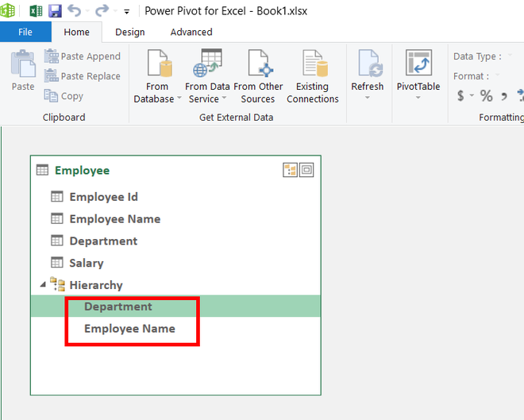
Task: Select Employee Name level under Hierarchy
Action: 129,329
